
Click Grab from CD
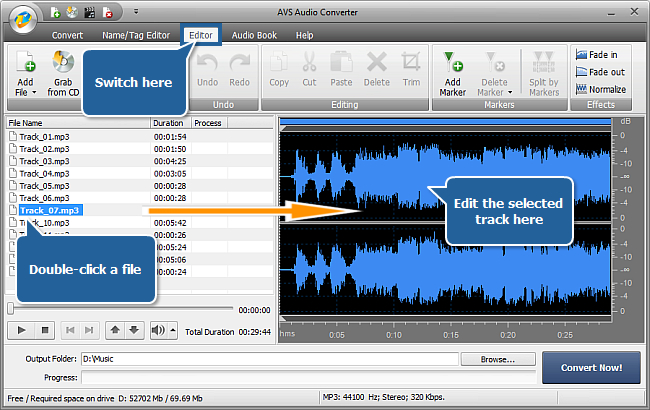[x=63, y=73]
